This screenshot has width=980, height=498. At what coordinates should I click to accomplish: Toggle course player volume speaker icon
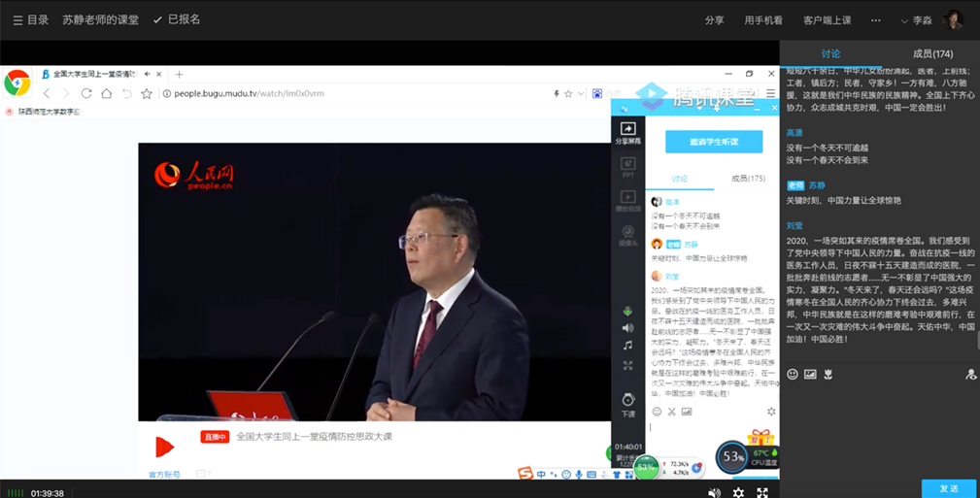pos(715,492)
